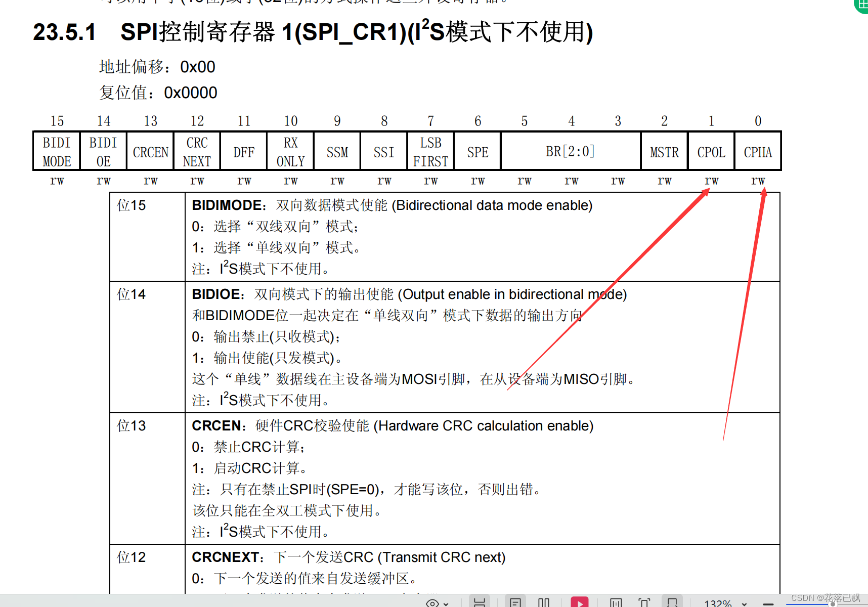Click bit number 0 above the register

[x=758, y=121]
